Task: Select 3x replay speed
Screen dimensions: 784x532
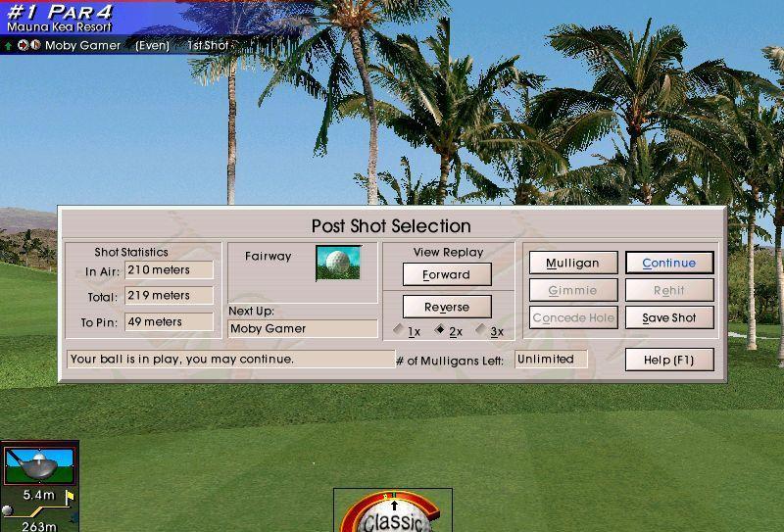Action: [482, 331]
